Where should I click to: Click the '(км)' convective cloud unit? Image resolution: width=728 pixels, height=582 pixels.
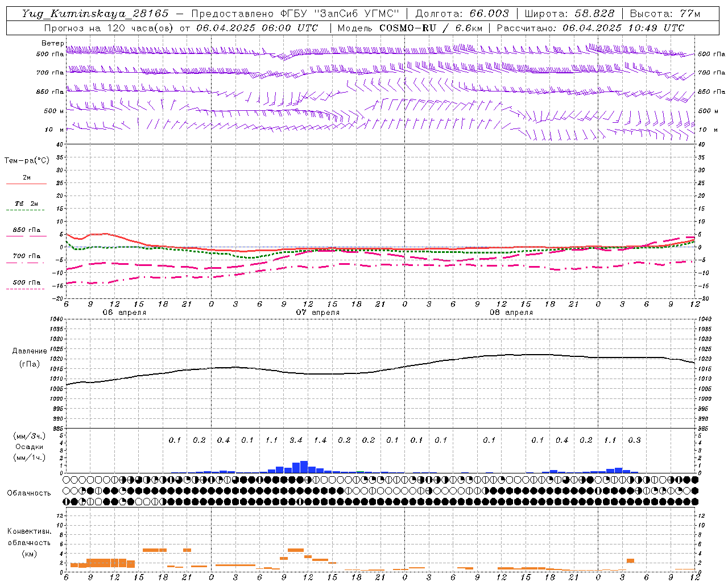29,554
